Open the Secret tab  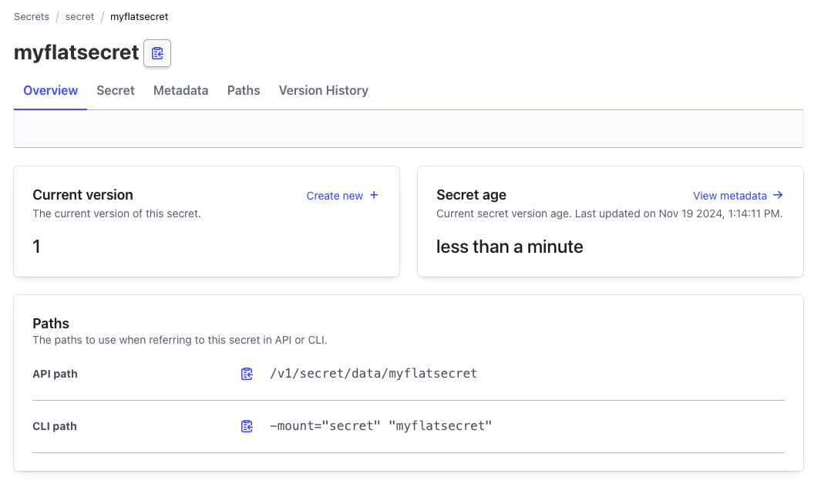point(116,90)
